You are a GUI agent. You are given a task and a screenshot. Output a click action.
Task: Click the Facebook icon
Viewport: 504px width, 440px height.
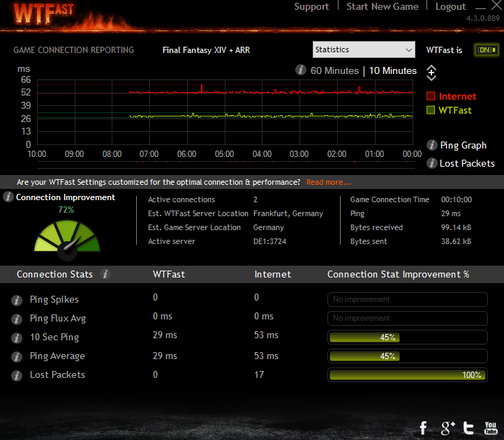[423, 427]
